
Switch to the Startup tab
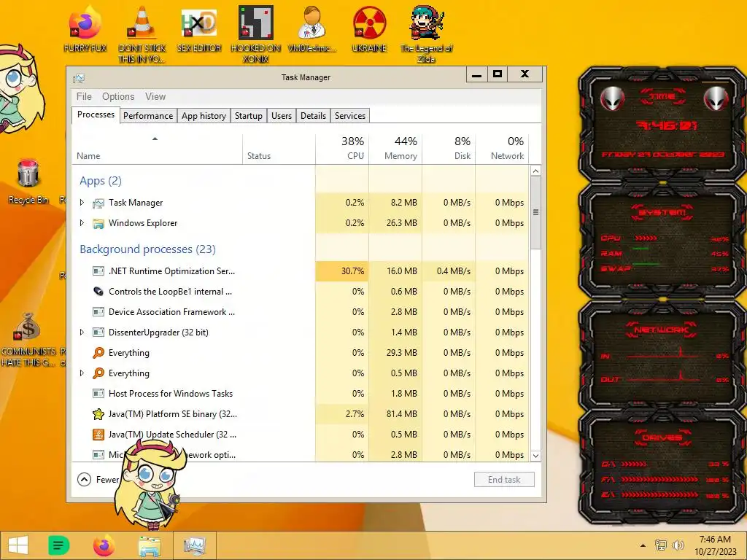249,116
